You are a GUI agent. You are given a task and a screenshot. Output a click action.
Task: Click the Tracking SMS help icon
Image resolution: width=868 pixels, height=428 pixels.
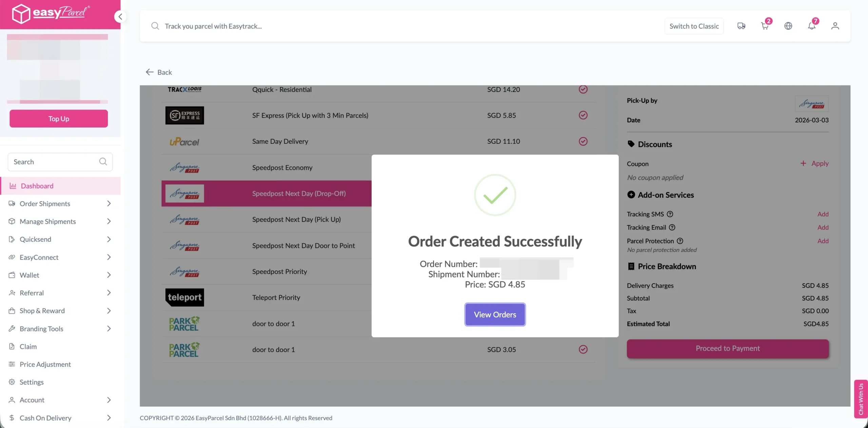[670, 214]
